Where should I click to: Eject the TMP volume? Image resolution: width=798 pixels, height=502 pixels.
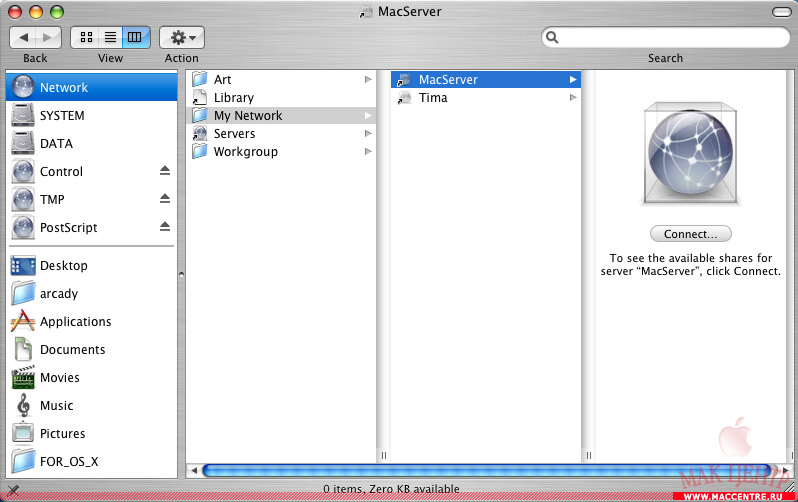tap(164, 199)
